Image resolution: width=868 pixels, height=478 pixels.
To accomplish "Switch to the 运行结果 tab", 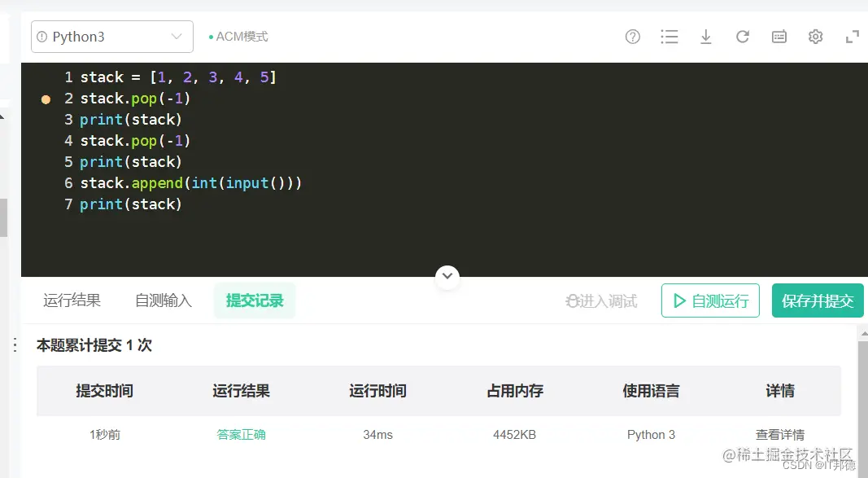I will pyautogui.click(x=71, y=300).
